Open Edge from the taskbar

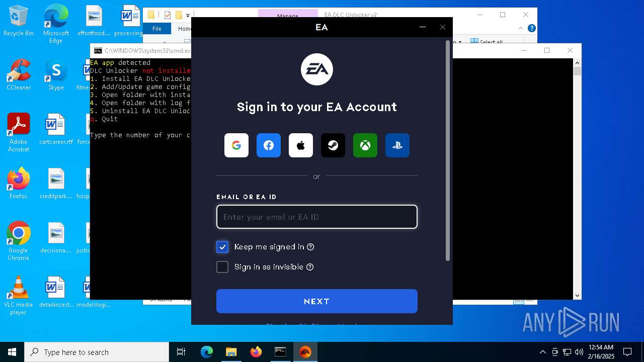click(x=207, y=352)
